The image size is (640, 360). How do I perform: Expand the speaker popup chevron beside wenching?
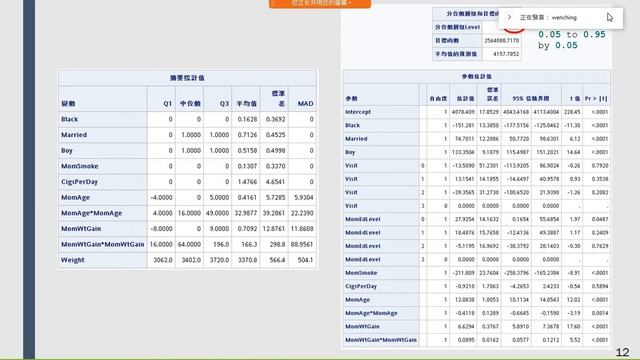click(x=509, y=18)
